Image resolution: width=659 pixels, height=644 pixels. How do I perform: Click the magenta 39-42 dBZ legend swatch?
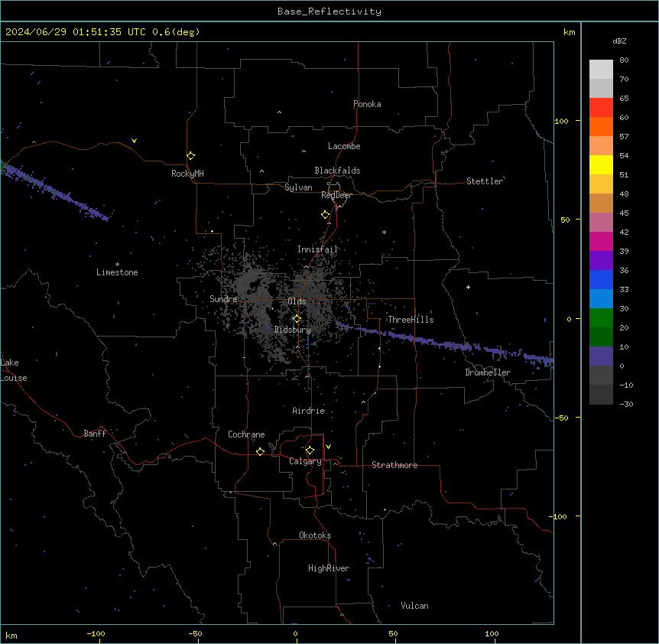click(x=601, y=241)
